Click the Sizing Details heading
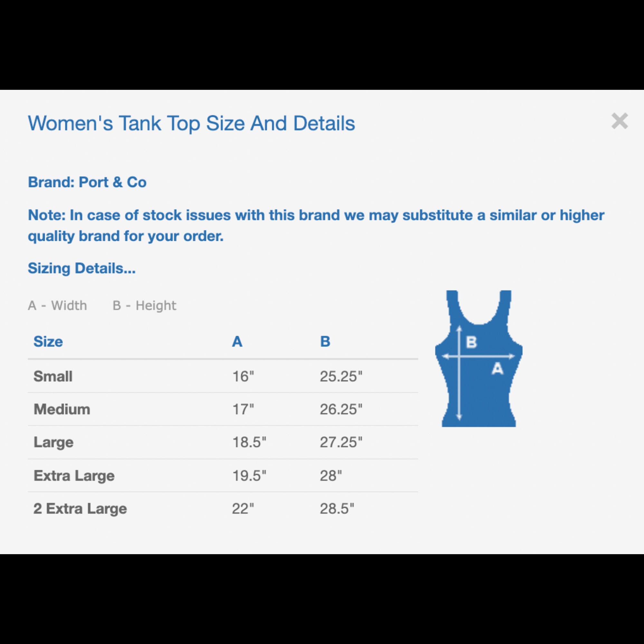The image size is (644, 644). tap(82, 268)
